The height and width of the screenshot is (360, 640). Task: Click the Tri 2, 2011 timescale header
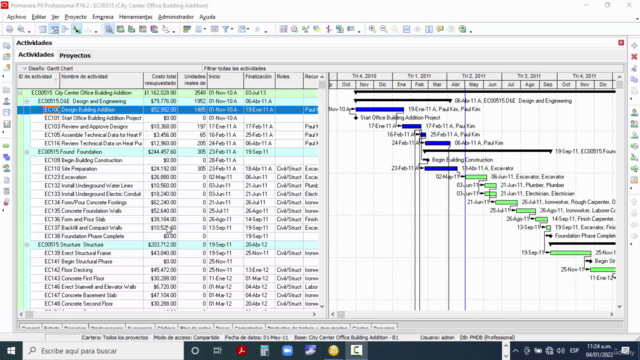click(473, 76)
